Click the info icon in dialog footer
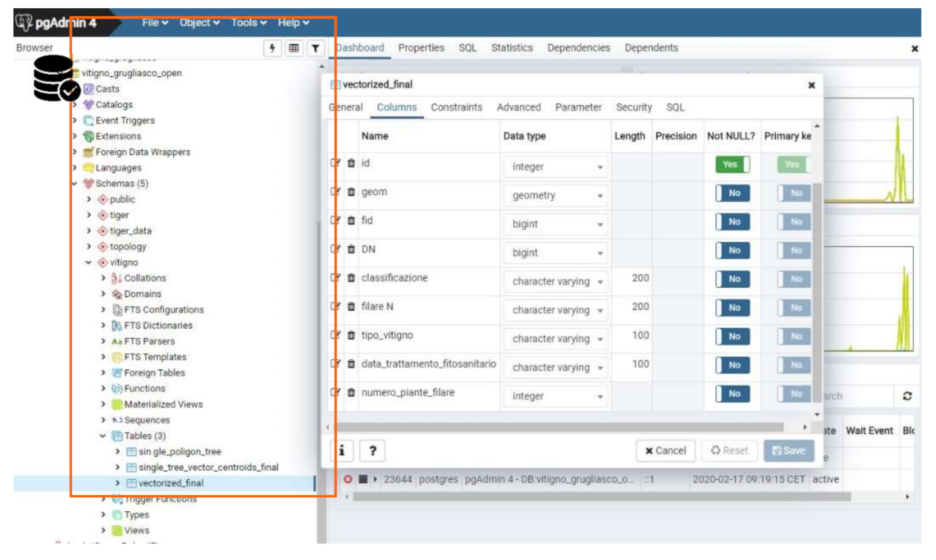Image resolution: width=936 pixels, height=560 pixels. 342,451
